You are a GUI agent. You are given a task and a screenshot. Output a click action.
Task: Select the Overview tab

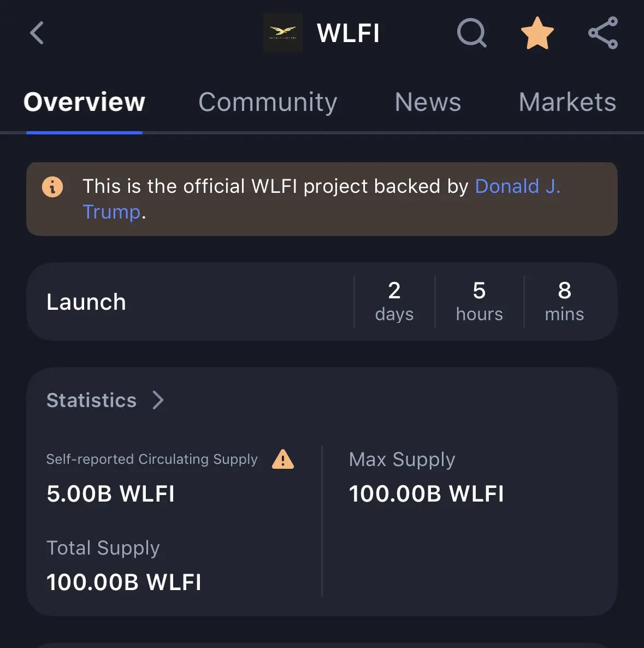(x=84, y=102)
